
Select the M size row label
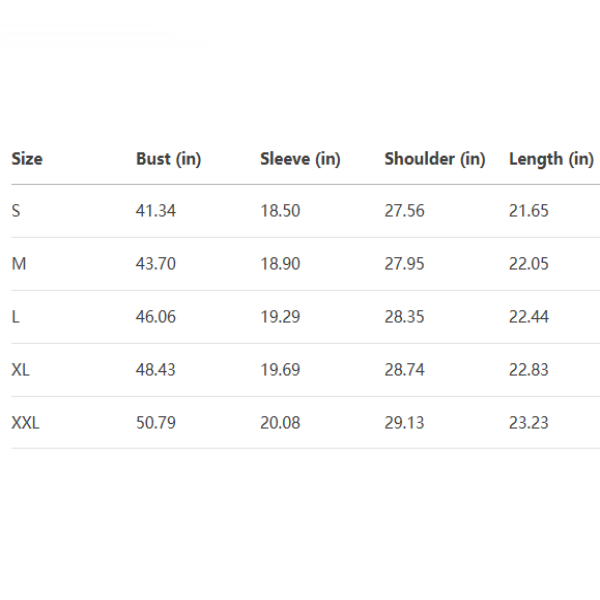point(18,264)
